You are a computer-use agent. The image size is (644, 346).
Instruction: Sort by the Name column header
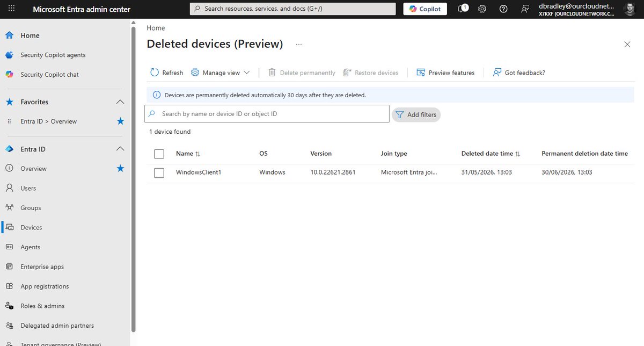188,154
